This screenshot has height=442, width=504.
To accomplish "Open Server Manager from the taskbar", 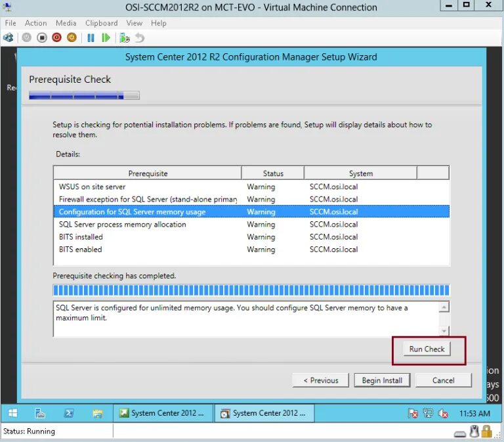I will 40,413.
